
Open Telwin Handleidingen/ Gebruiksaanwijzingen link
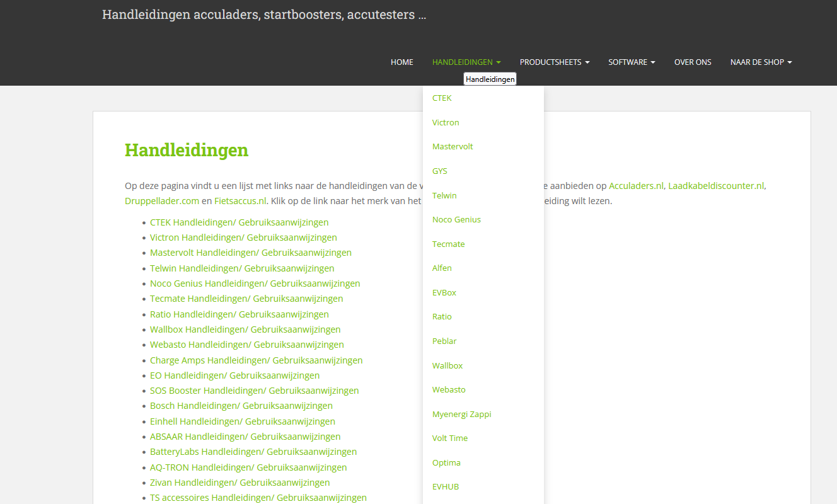tap(242, 268)
